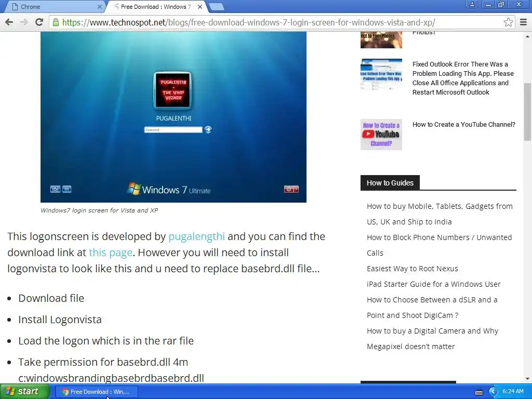Viewport: 532px width, 399px height.
Task: Open How to Create a YouTube Channel link
Action: (x=464, y=125)
